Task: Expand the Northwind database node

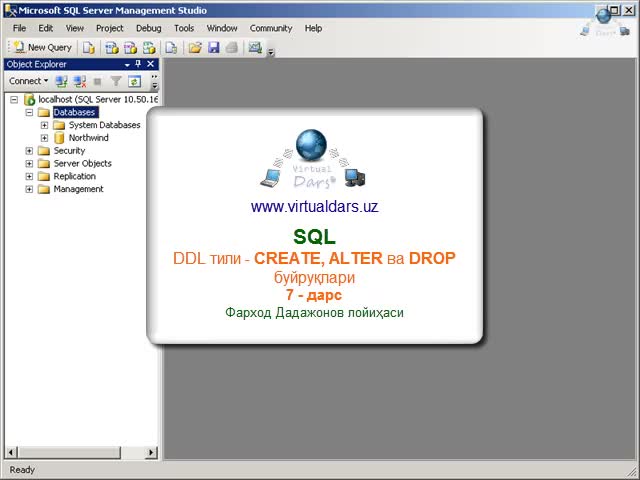Action: click(44, 138)
